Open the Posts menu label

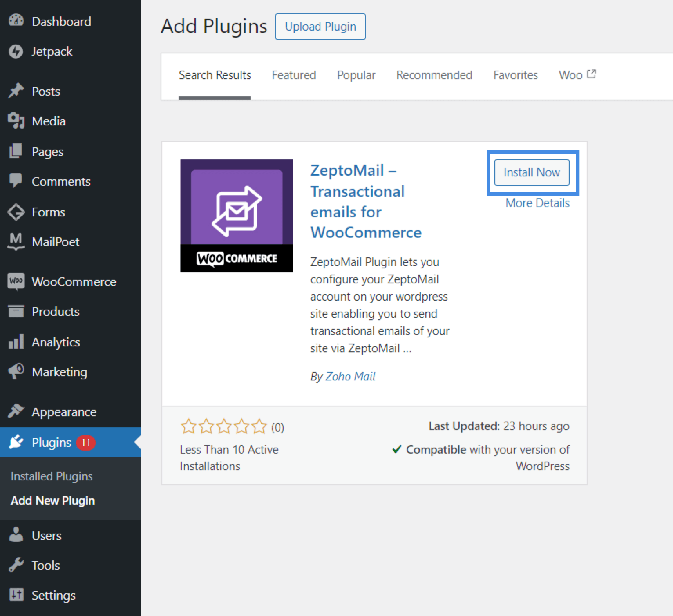click(46, 91)
